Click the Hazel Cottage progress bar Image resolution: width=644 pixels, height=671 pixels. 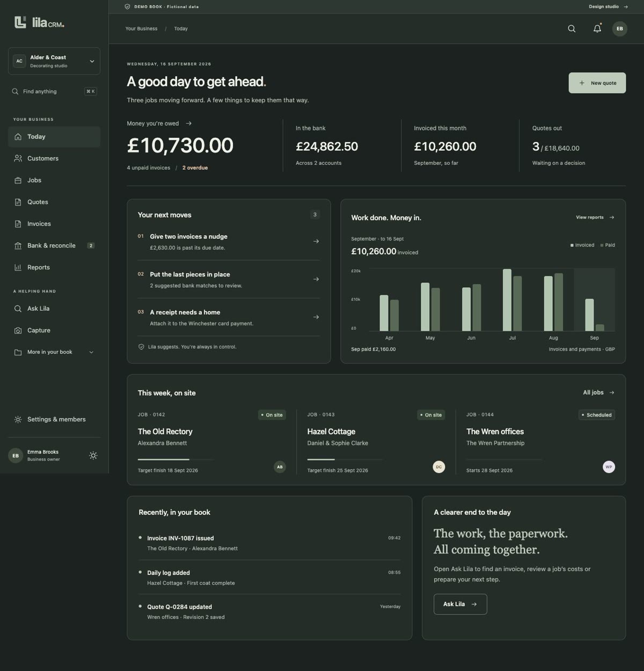[345, 460]
